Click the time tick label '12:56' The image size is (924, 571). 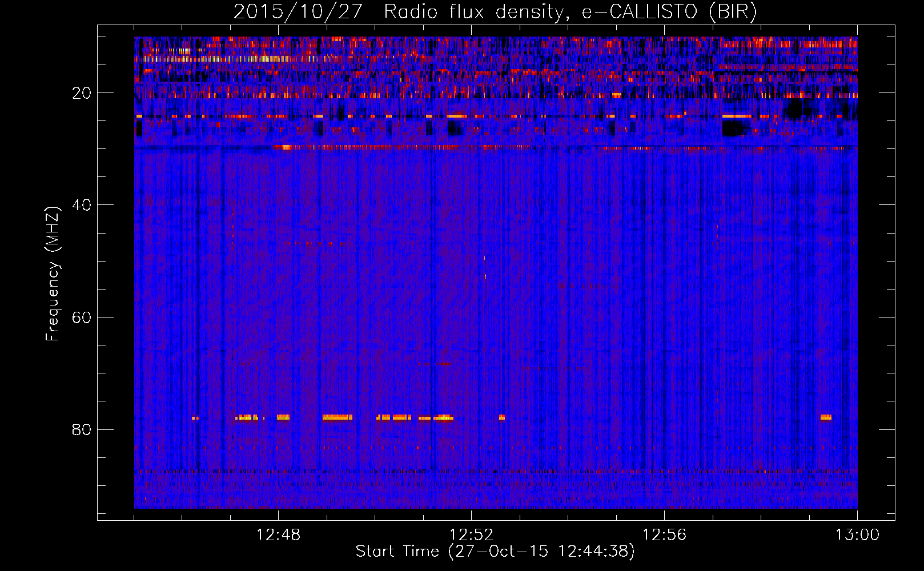tap(664, 535)
